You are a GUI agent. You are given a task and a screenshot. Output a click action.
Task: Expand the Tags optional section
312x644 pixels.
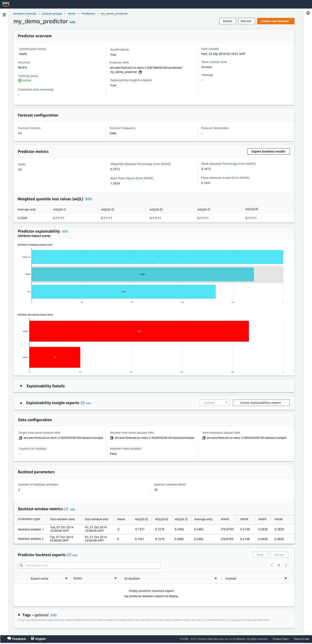19,615
